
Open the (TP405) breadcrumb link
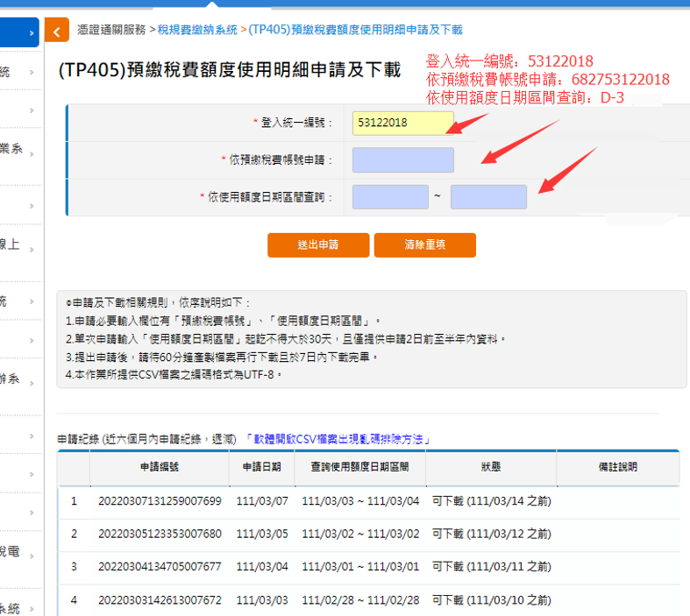coord(355,30)
